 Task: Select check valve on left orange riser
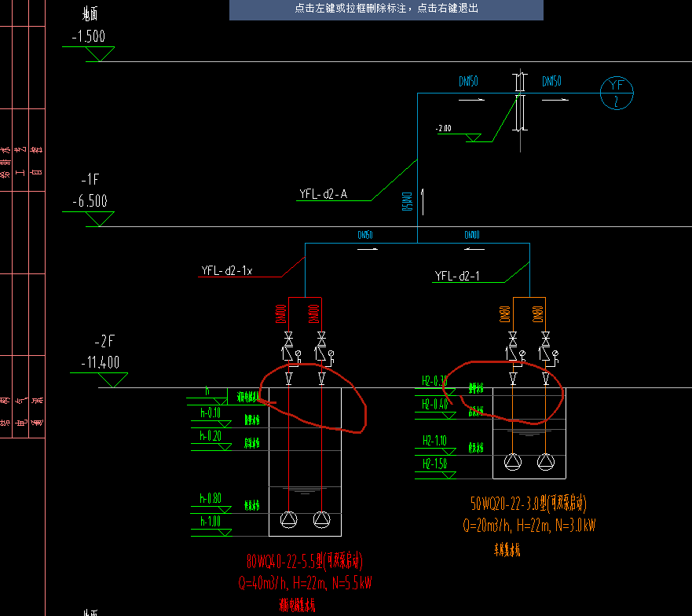pos(511,354)
